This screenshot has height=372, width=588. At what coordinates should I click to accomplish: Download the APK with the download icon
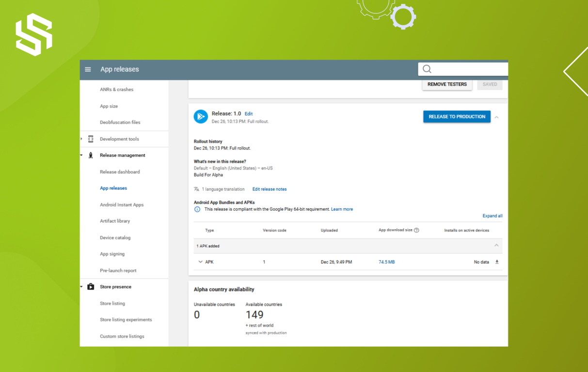pyautogui.click(x=497, y=262)
